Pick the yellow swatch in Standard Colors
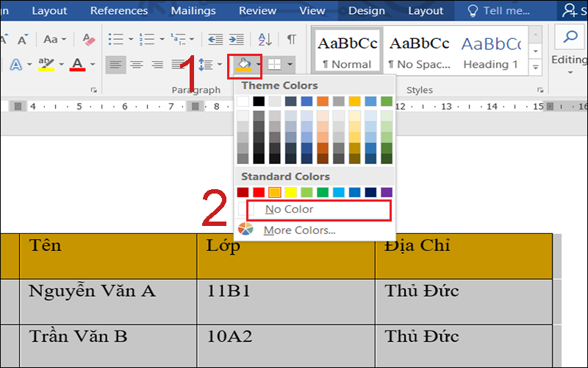This screenshot has height=368, width=588. (291, 192)
